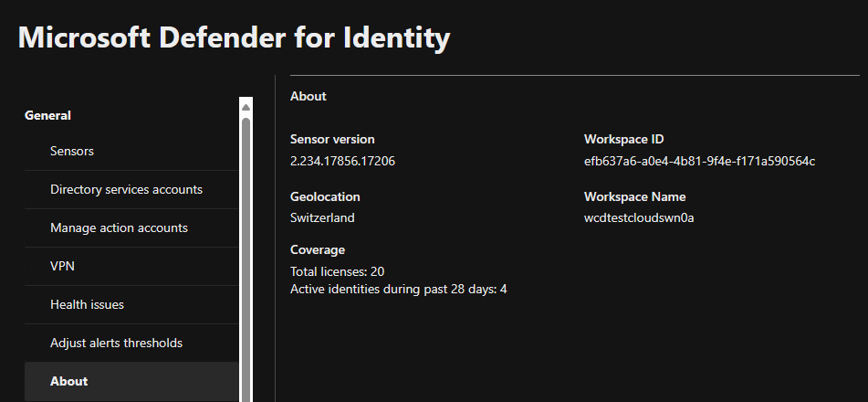Click the Coverage label
Image resolution: width=868 pixels, height=402 pixels.
coord(318,250)
